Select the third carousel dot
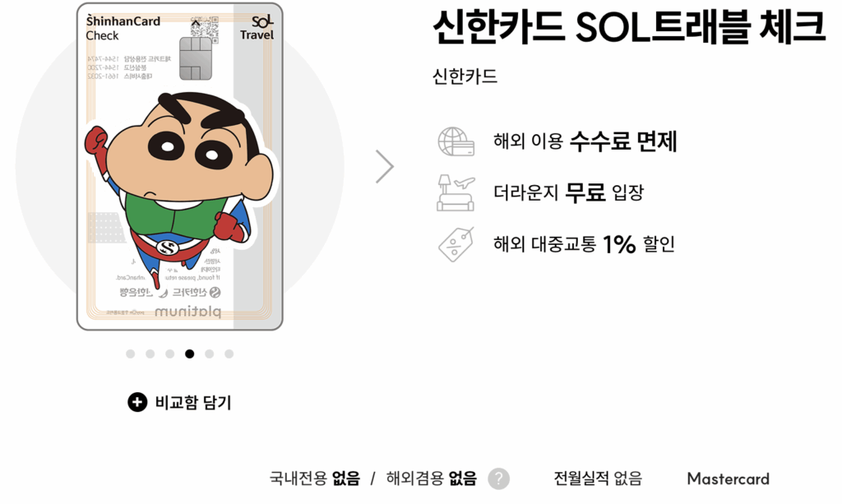The width and height of the screenshot is (842, 504). click(x=169, y=354)
